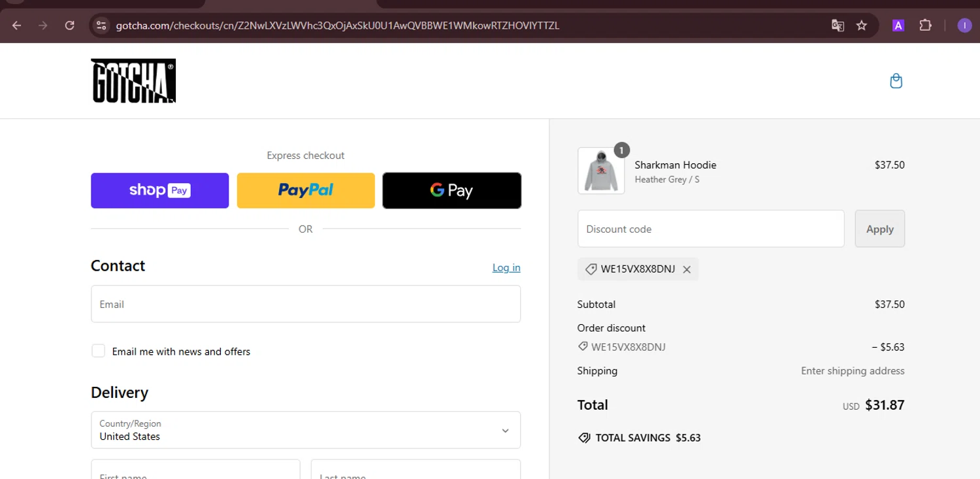Click the Sharkman Hoodie product name

tap(676, 165)
